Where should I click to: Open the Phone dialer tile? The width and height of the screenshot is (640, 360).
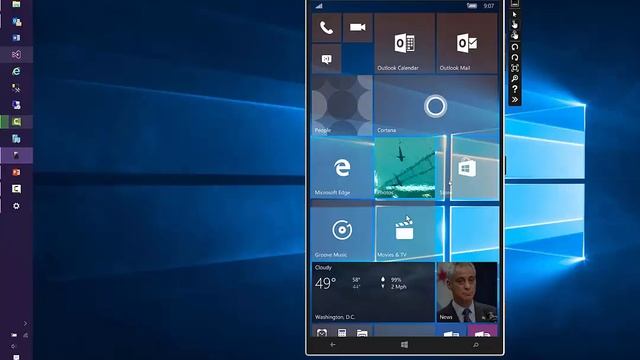click(x=327, y=27)
